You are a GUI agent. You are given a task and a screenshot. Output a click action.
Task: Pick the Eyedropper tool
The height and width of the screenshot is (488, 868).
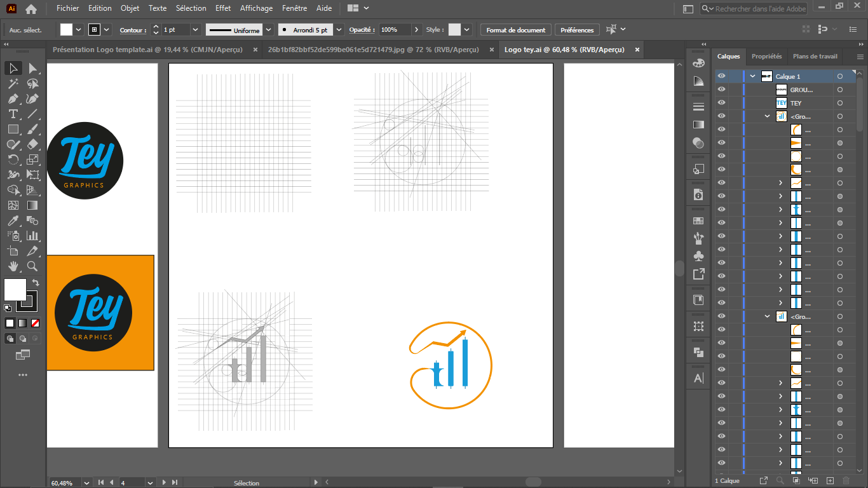tap(13, 221)
